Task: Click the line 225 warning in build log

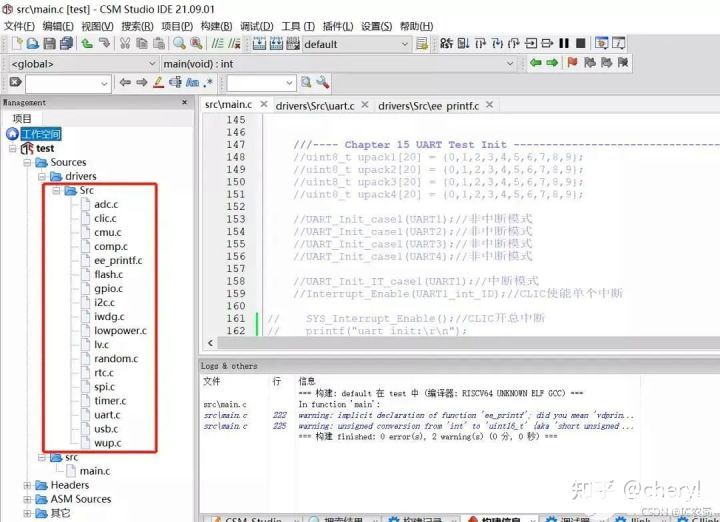Action: [x=418, y=426]
